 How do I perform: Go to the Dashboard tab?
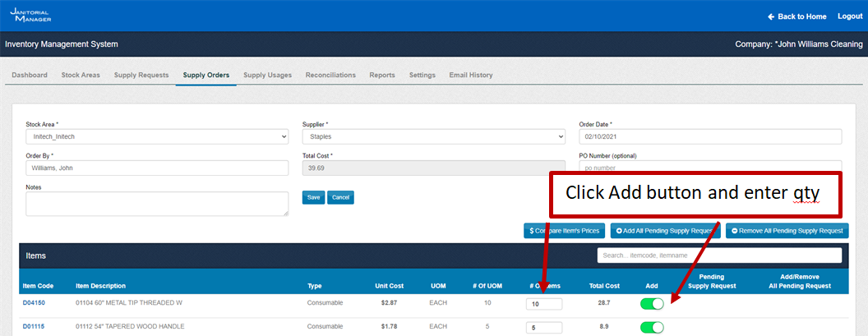point(30,75)
